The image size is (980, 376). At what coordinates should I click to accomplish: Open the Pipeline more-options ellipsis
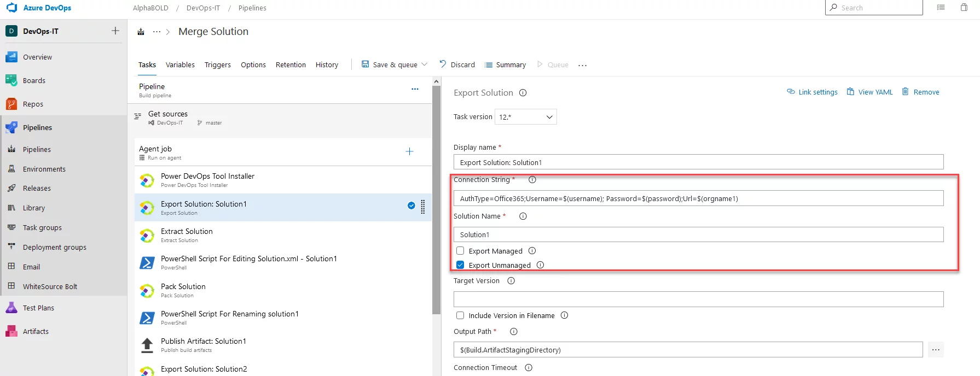415,89
